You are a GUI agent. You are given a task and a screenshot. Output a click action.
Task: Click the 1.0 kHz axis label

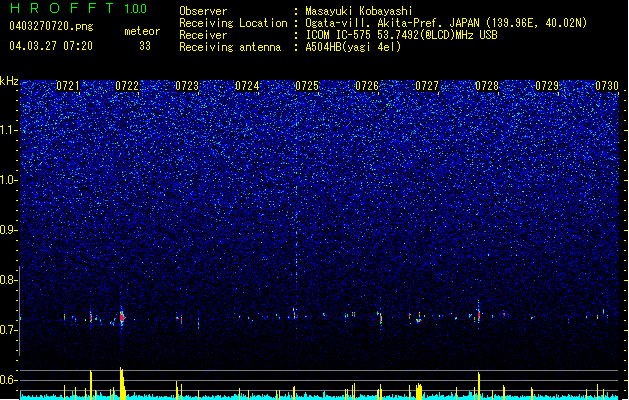click(x=8, y=180)
